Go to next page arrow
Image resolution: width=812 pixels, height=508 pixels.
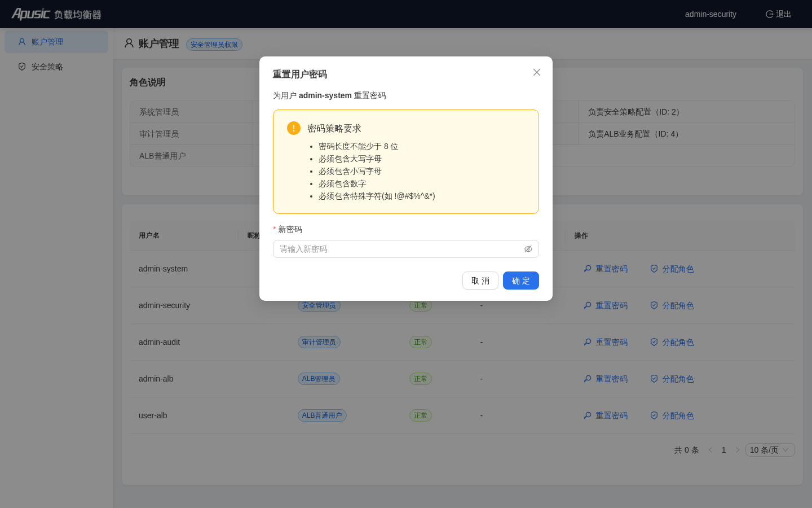tap(738, 450)
